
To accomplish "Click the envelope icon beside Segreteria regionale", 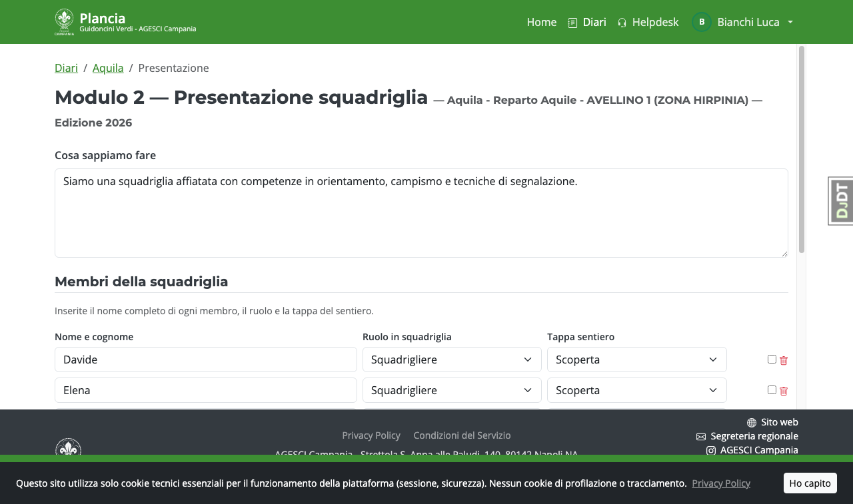I will pyautogui.click(x=701, y=437).
